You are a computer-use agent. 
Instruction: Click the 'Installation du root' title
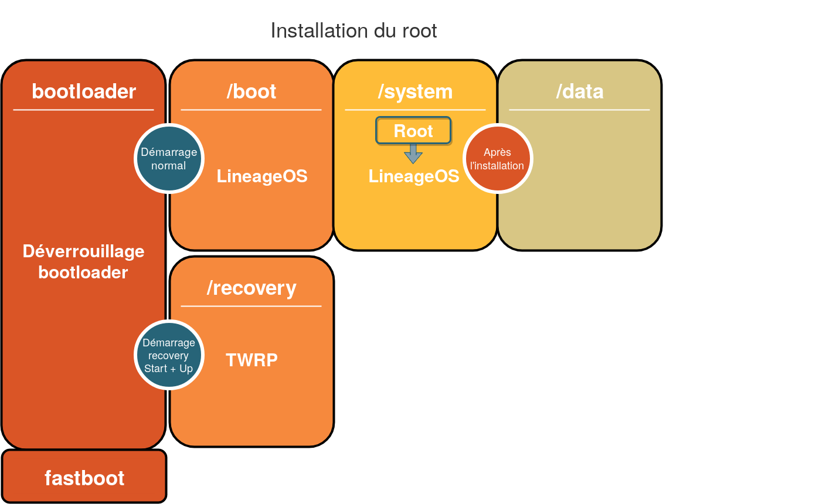point(353,30)
